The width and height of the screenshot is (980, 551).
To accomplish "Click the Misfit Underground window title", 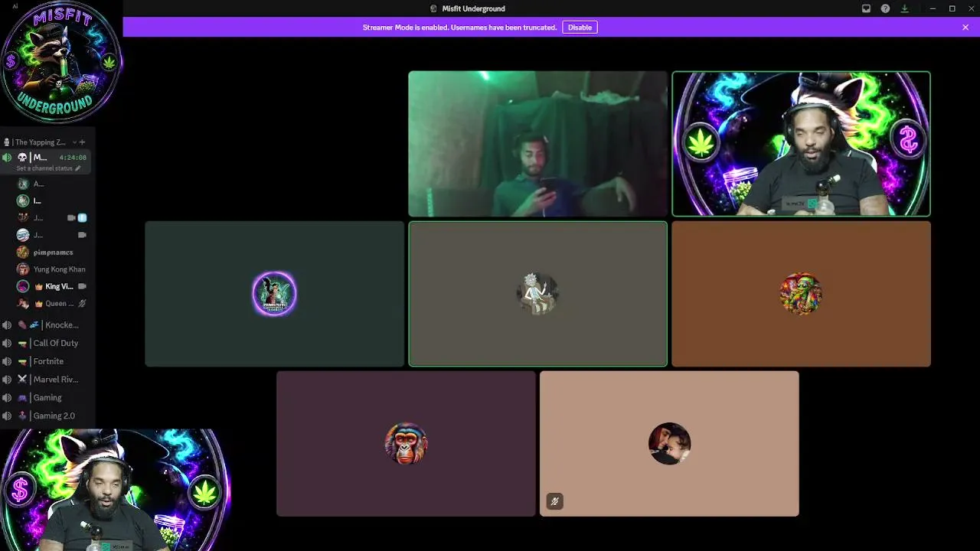I will tap(473, 8).
